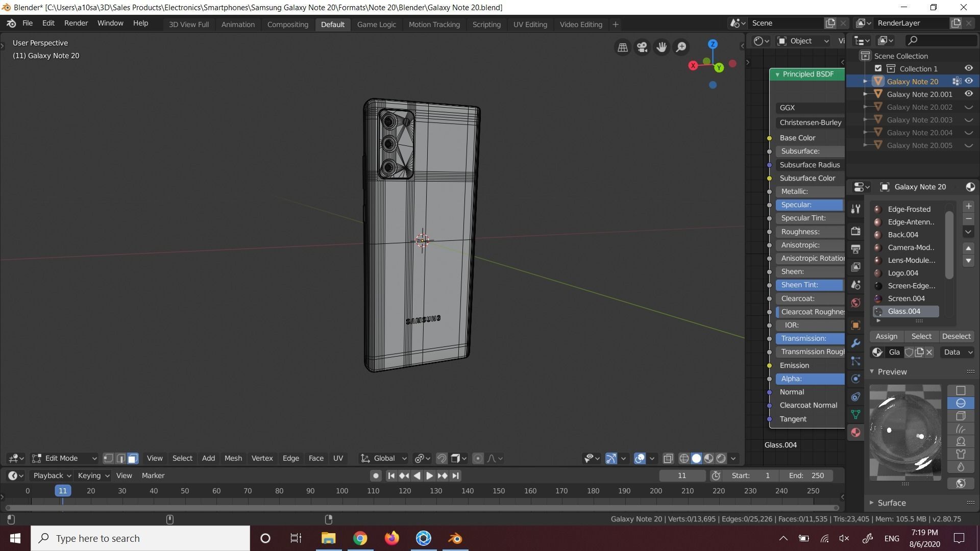Image resolution: width=980 pixels, height=551 pixels.
Task: Open Christensen-Burley subsurface method dropdown
Action: (811, 122)
